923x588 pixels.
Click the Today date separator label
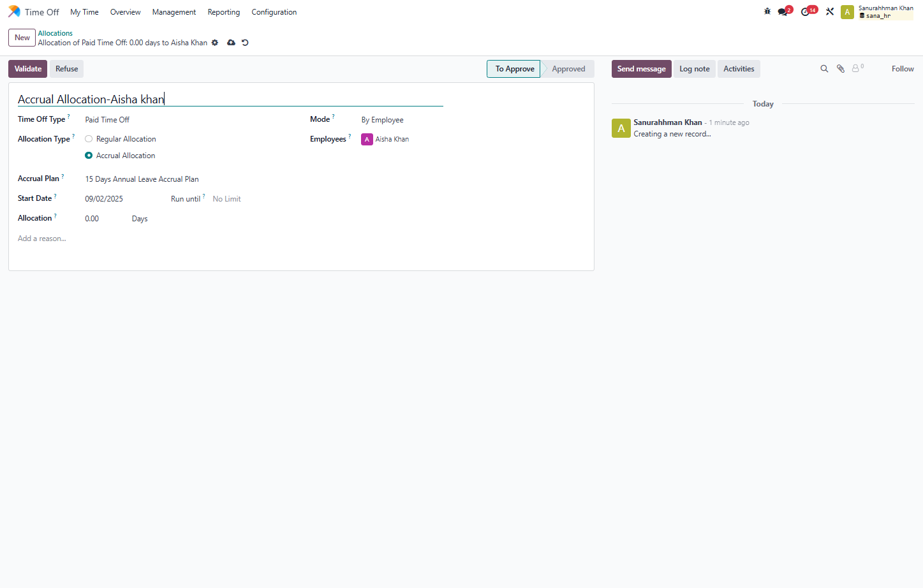(763, 104)
